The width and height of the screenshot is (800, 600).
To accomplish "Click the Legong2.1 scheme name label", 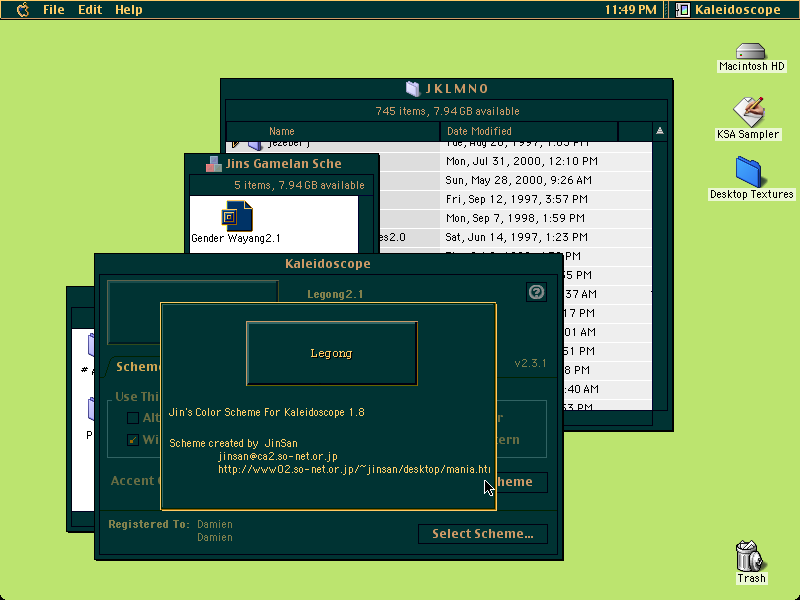I will (335, 294).
